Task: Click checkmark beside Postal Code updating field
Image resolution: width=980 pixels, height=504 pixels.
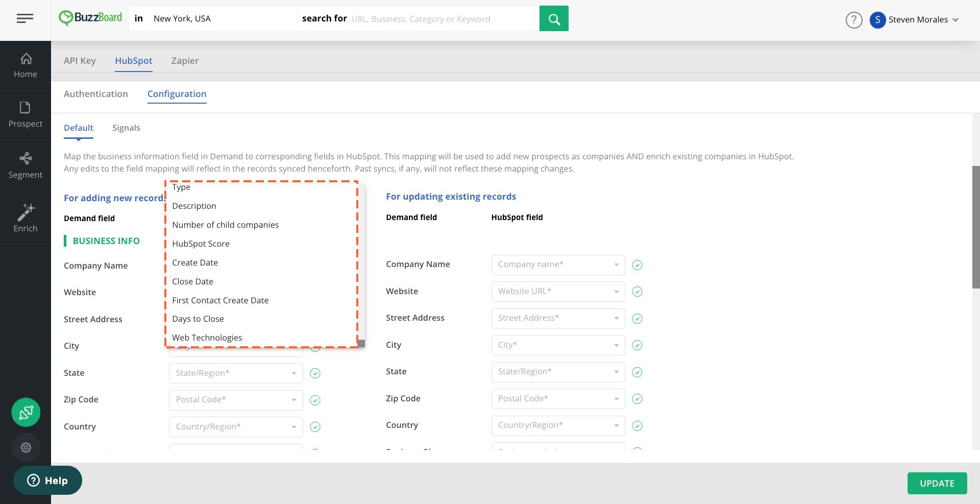Action: point(637,399)
